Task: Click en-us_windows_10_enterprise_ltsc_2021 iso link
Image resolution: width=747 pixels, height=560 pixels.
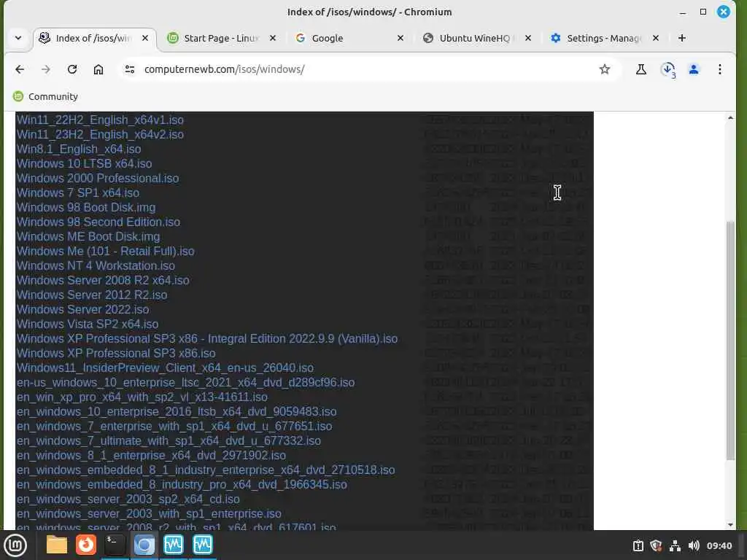Action: click(186, 383)
